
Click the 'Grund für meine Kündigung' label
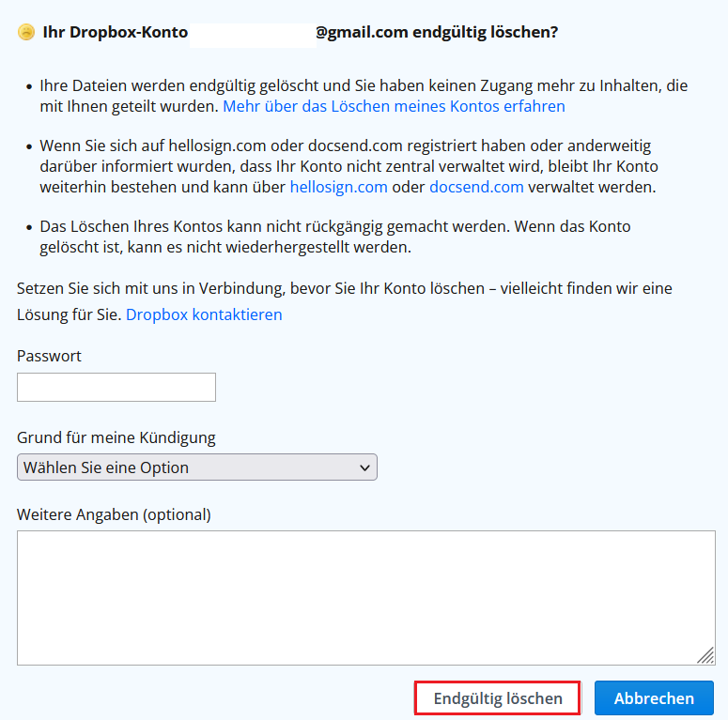[116, 437]
